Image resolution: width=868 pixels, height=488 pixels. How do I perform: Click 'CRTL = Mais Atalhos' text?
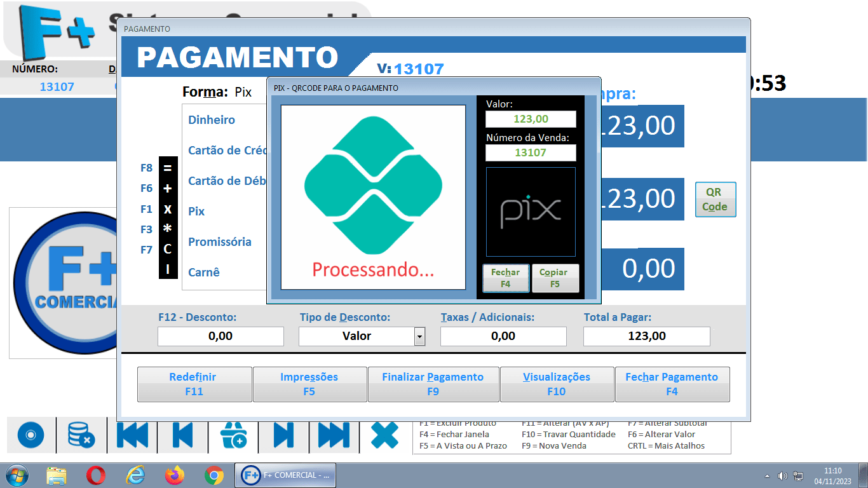666,446
